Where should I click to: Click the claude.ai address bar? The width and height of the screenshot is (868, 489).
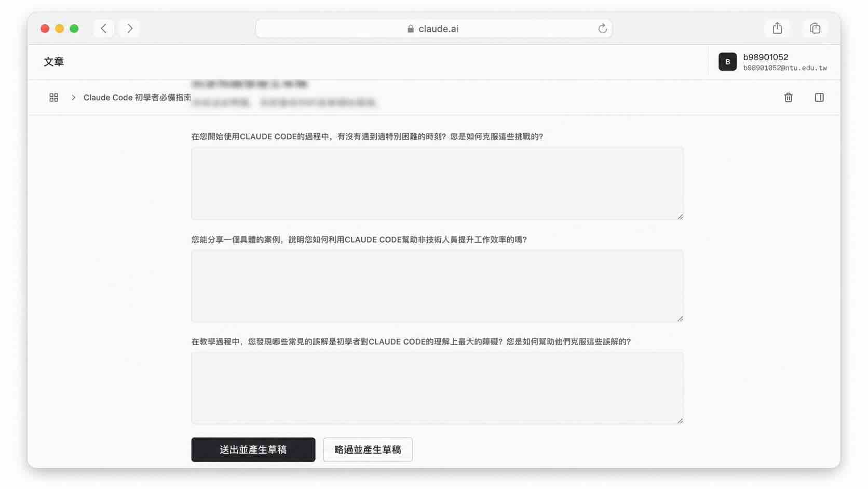[x=433, y=29]
